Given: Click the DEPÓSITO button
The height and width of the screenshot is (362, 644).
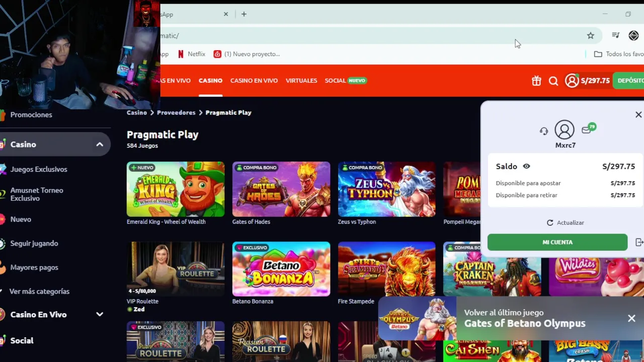Looking at the screenshot, I should tap(629, 80).
